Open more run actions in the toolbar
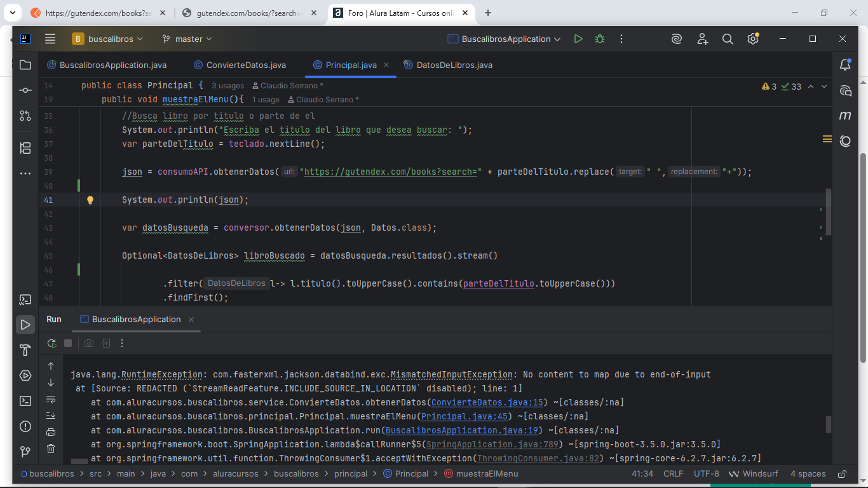Viewport: 868px width, 488px height. coord(621,39)
